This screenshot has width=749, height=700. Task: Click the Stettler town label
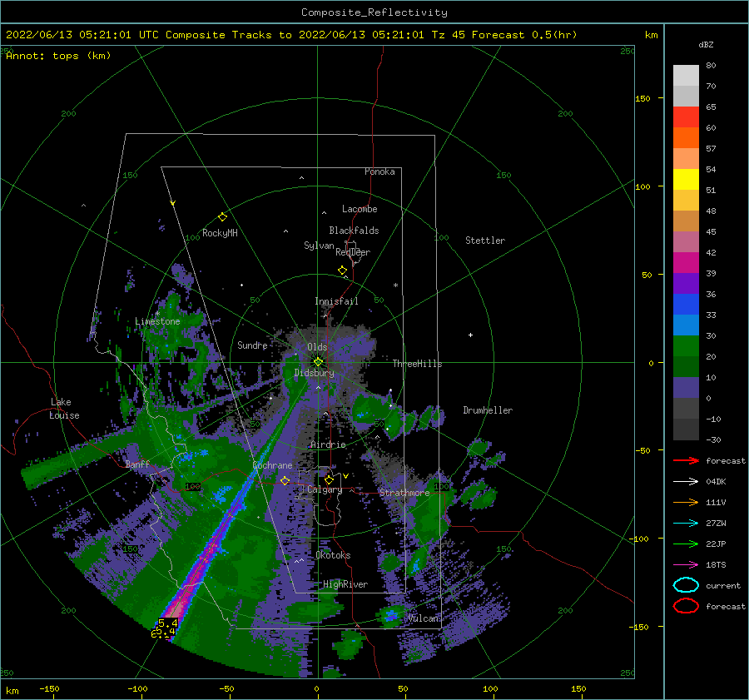pos(485,241)
